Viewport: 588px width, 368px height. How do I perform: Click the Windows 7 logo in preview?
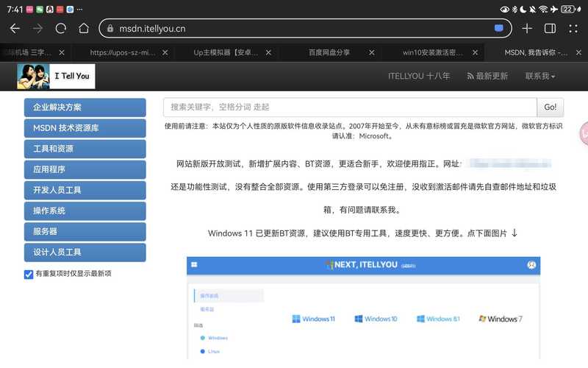pyautogui.click(x=501, y=319)
